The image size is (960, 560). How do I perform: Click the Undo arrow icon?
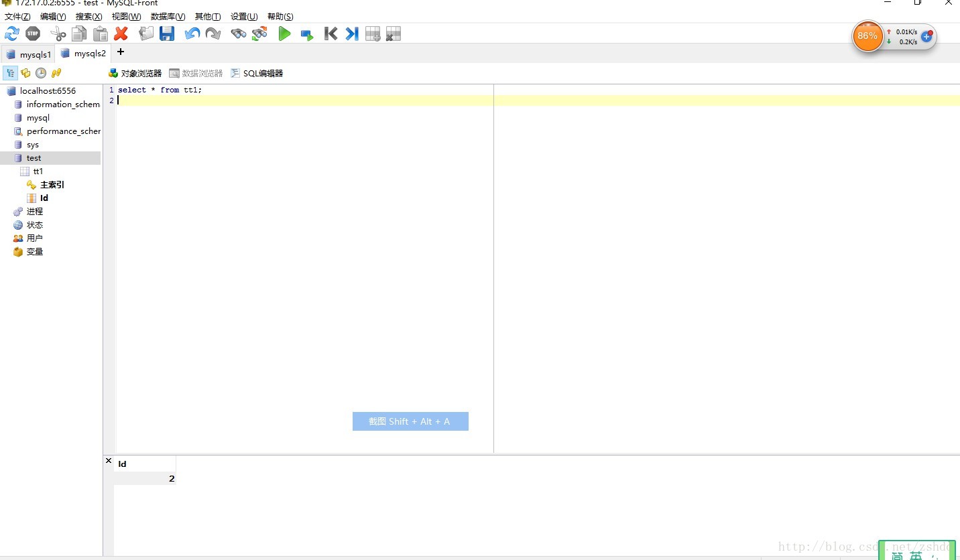pos(192,33)
